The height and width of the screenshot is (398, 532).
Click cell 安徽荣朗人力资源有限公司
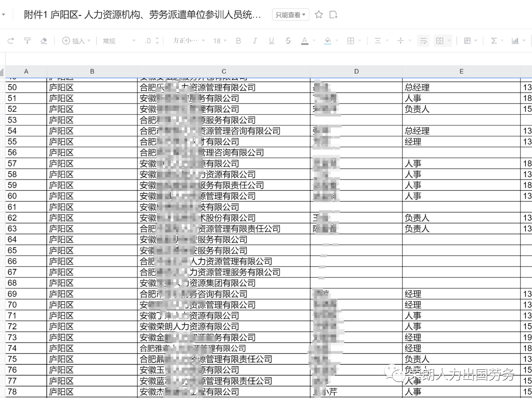coord(224,327)
